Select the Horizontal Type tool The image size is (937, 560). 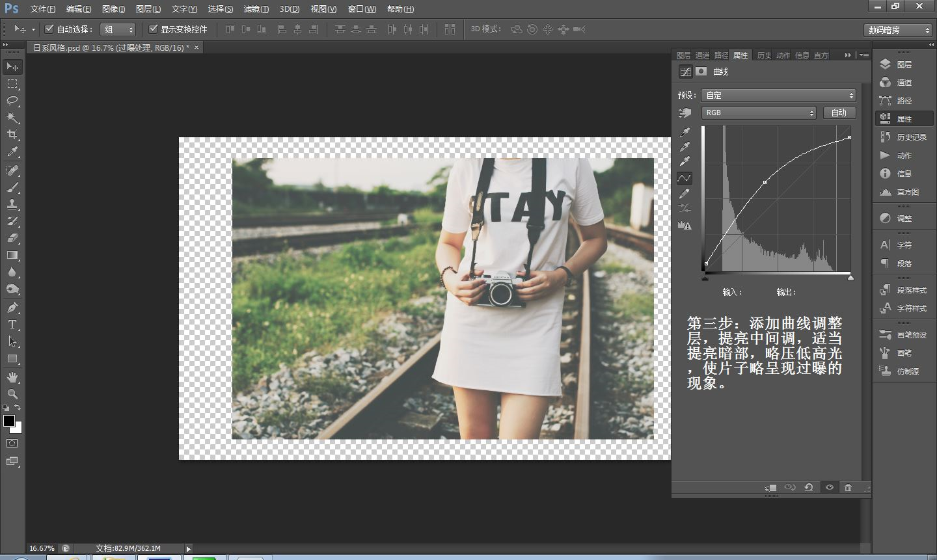[x=12, y=325]
